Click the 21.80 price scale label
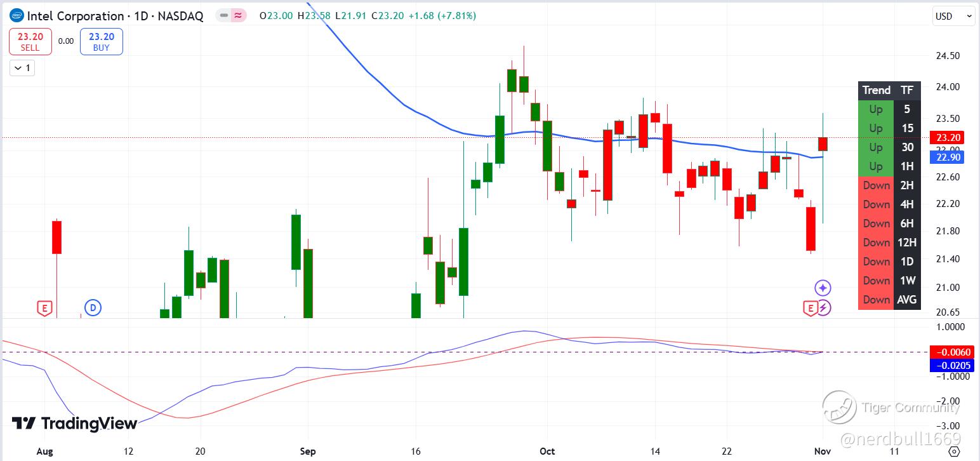Image resolution: width=980 pixels, height=461 pixels. (x=948, y=231)
